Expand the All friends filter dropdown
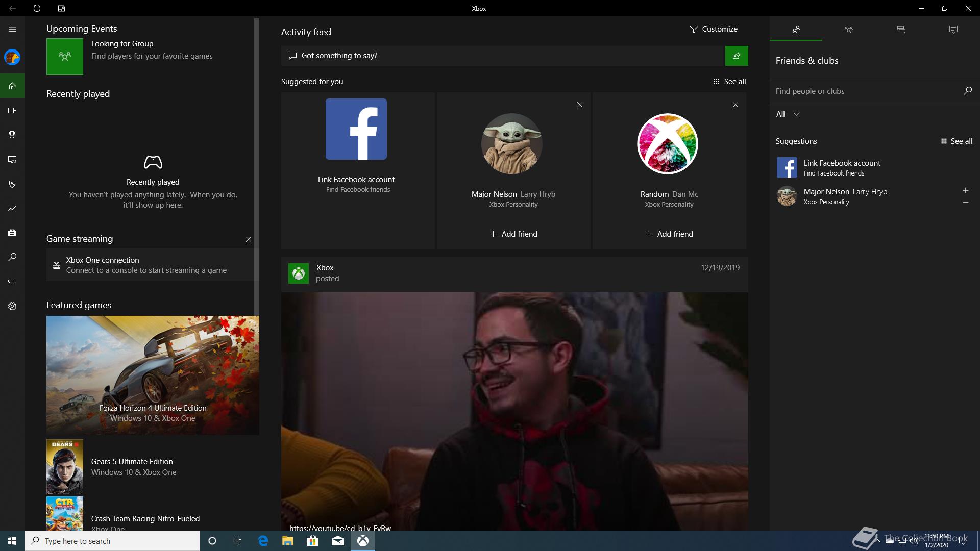Image resolution: width=980 pixels, height=551 pixels. click(x=788, y=114)
